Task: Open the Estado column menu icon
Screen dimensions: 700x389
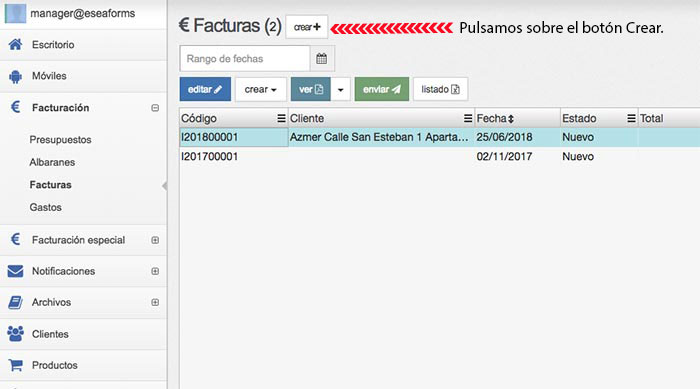Action: point(631,118)
